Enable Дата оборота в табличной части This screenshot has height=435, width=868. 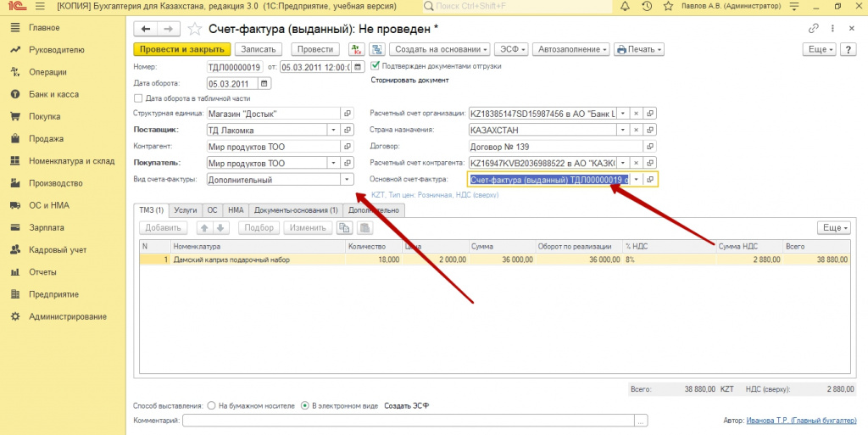138,98
